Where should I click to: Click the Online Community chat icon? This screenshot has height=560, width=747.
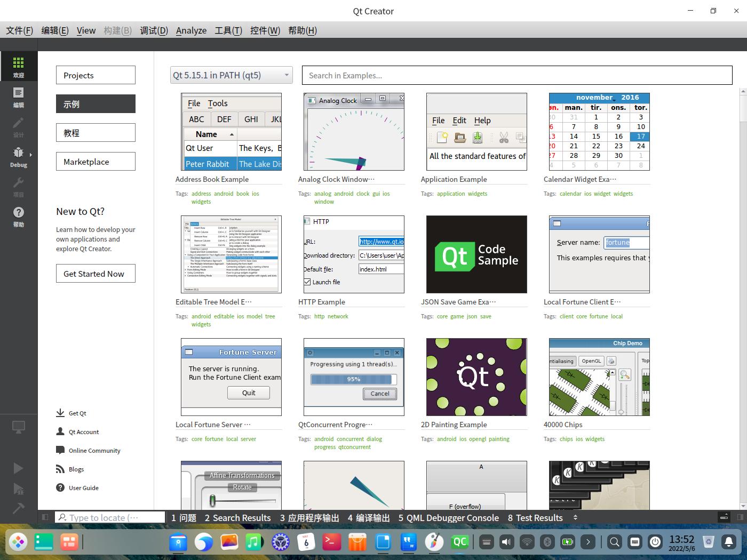(60, 451)
